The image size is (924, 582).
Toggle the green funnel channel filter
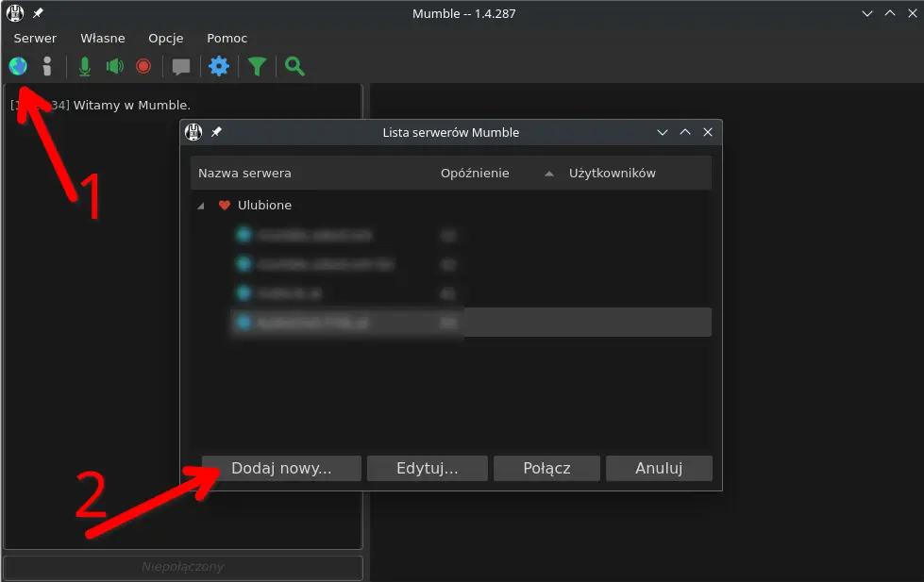click(x=257, y=67)
